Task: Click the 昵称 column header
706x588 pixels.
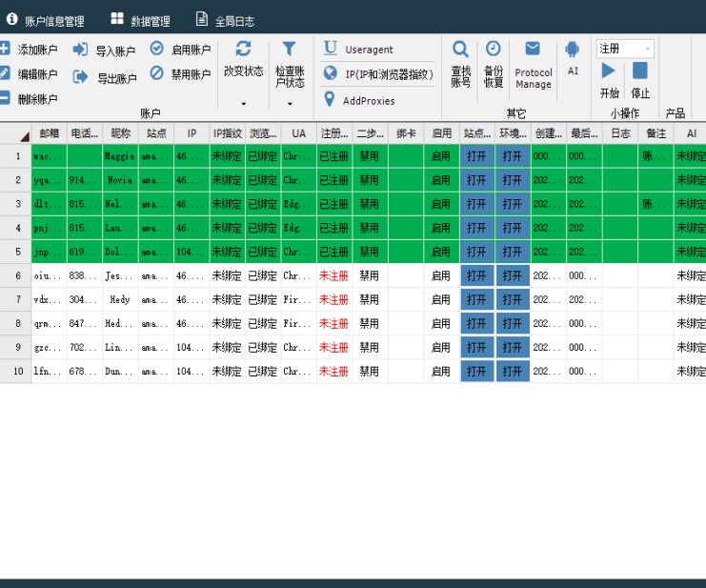Action: click(120, 133)
